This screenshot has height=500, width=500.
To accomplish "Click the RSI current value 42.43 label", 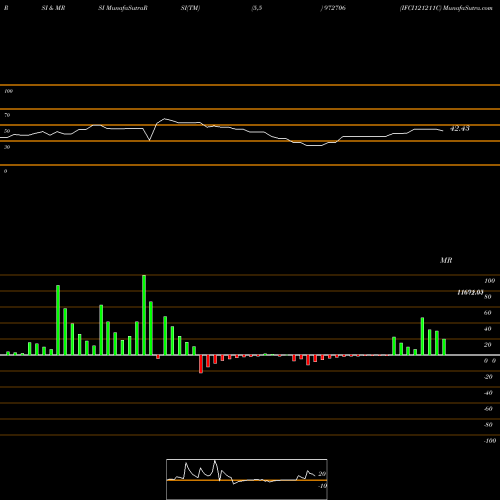I will coord(460,128).
